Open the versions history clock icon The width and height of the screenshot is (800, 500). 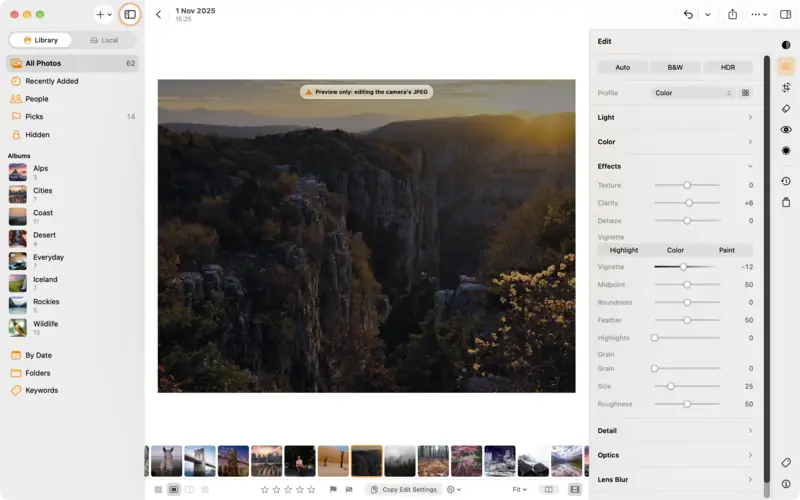pyautogui.click(x=786, y=181)
